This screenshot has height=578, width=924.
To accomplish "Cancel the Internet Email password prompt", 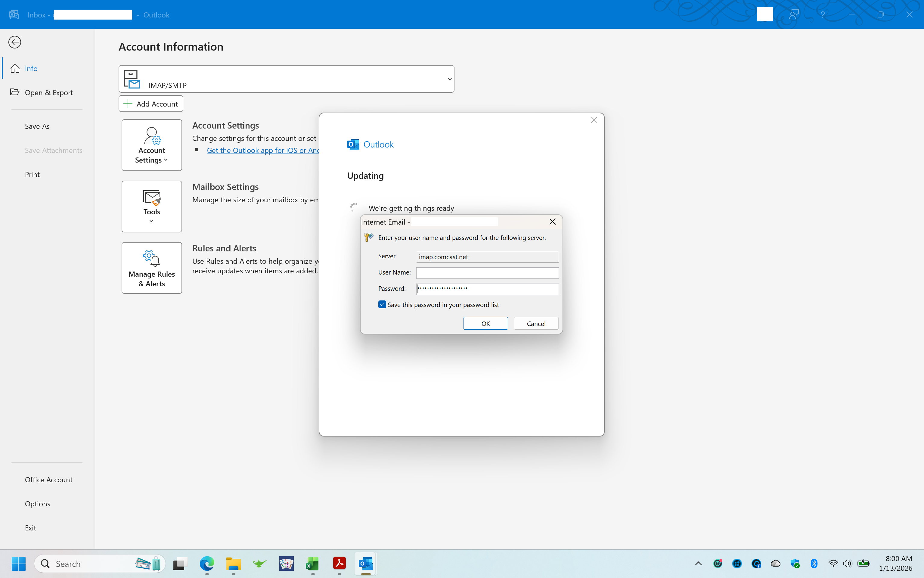I will pos(536,323).
